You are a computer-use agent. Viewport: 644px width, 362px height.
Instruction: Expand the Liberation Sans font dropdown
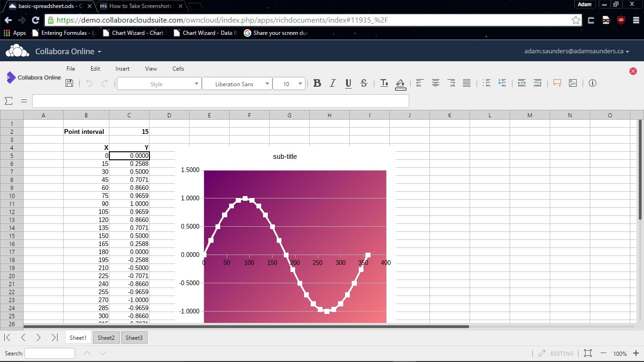click(x=237, y=84)
